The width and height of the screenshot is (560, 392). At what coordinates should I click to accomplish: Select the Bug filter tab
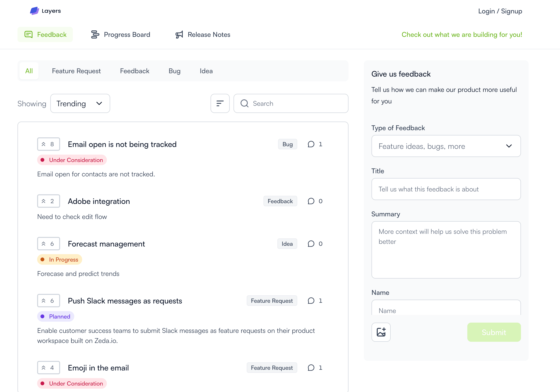(x=174, y=71)
